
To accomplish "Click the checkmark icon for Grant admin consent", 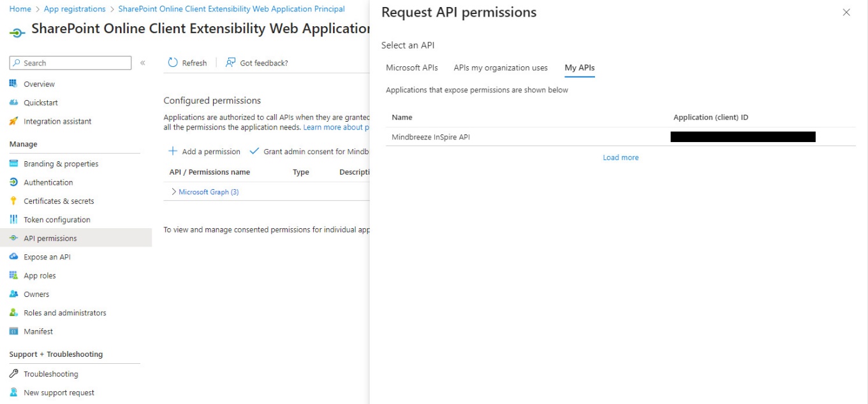I will click(254, 151).
